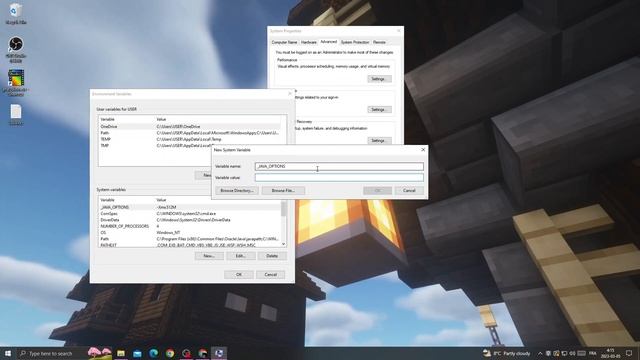Open the FRA language indicator
Viewport: 640px width, 360px height.
593,353
